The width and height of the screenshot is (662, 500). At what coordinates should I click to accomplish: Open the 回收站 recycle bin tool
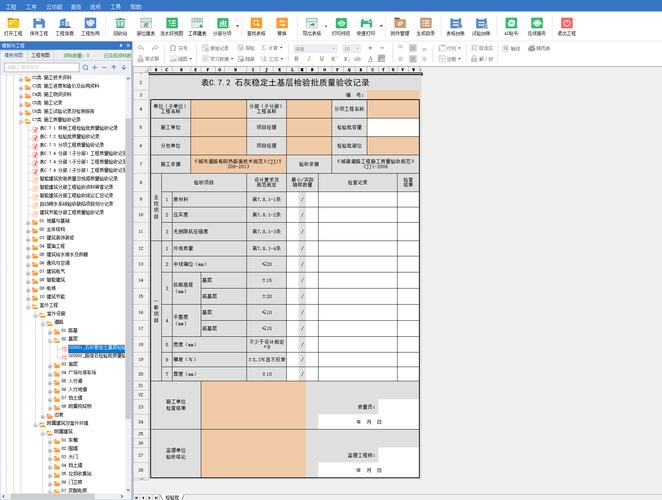(x=120, y=23)
